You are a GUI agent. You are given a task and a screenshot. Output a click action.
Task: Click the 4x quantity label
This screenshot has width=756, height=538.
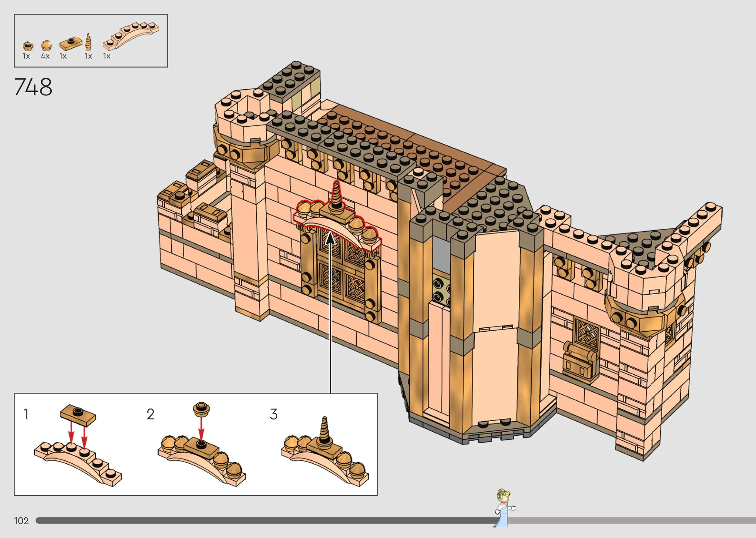click(x=45, y=56)
